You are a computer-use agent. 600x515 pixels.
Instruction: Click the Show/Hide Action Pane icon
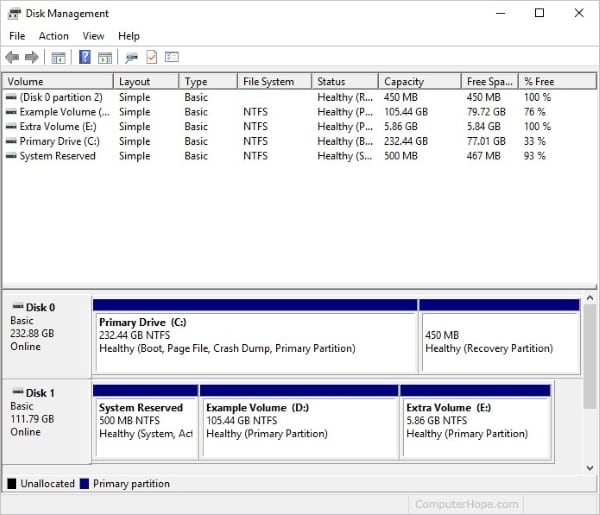coord(105,58)
